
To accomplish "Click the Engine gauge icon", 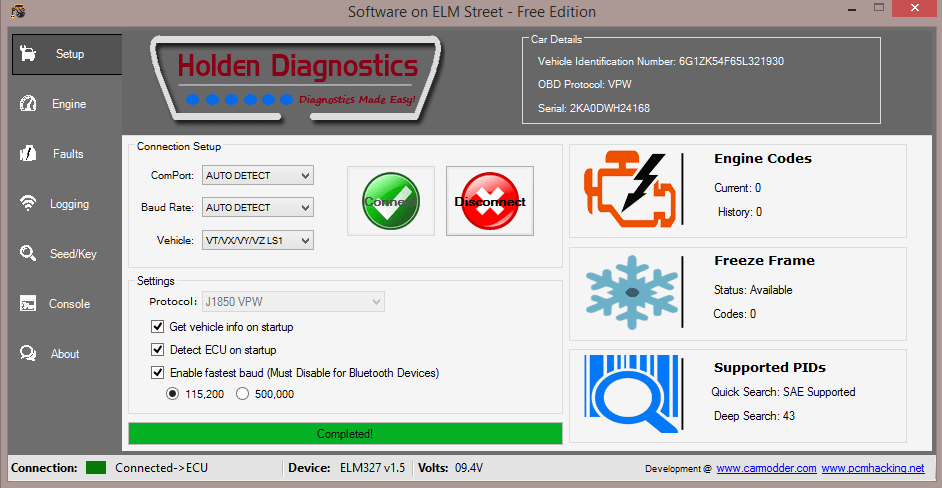I will point(28,104).
